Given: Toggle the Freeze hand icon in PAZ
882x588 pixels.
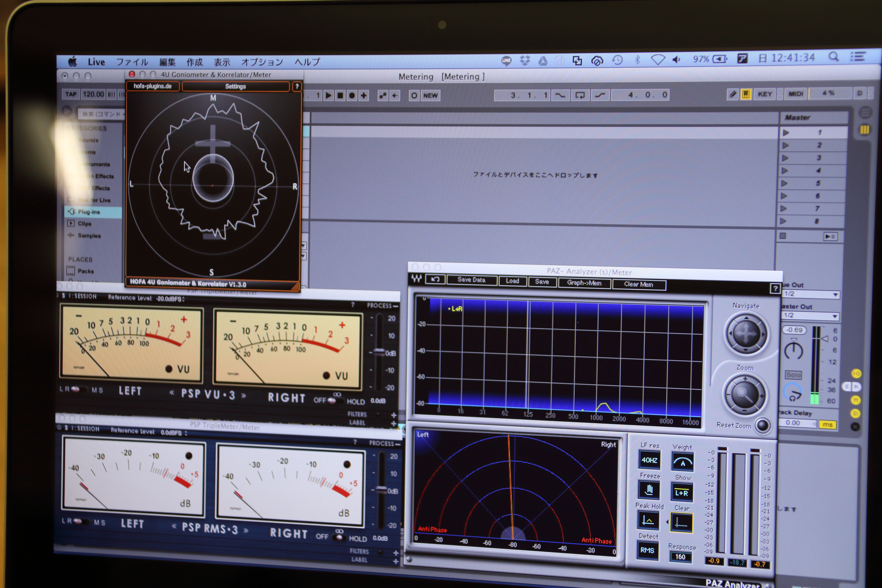Looking at the screenshot, I should click(649, 490).
